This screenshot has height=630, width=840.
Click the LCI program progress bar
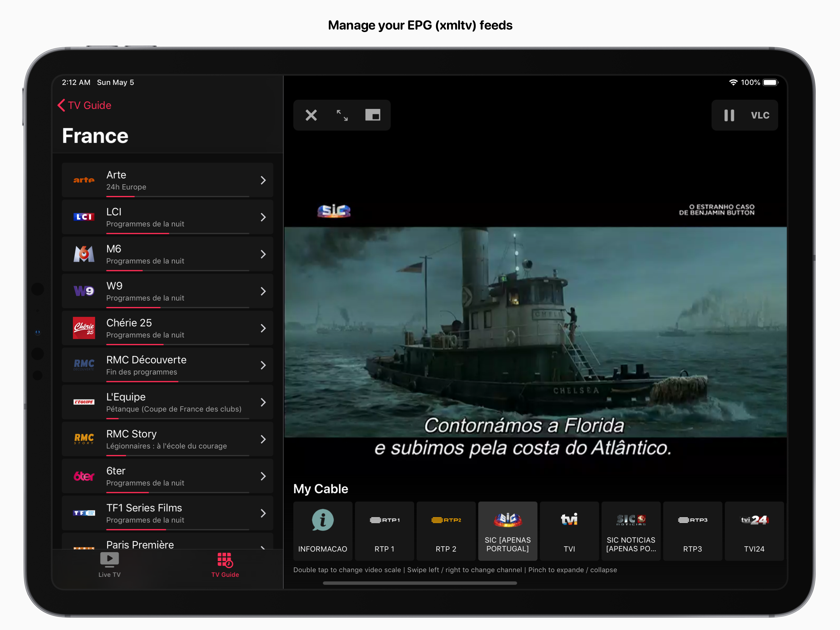pos(177,233)
